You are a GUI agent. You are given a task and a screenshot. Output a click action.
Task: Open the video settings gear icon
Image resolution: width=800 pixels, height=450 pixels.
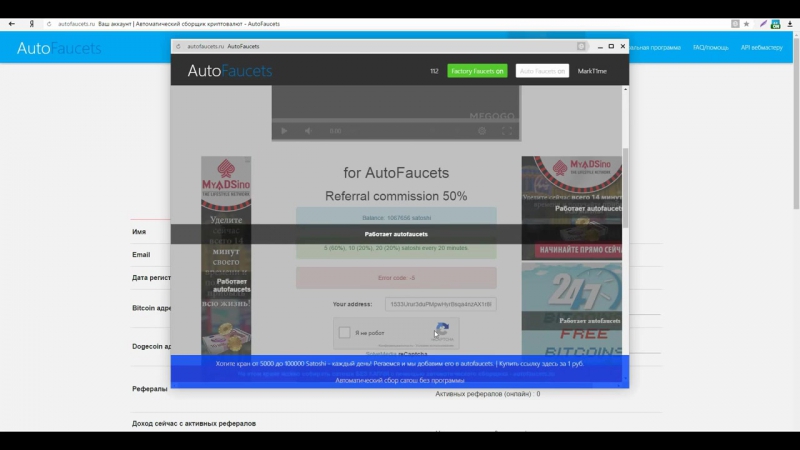(482, 131)
